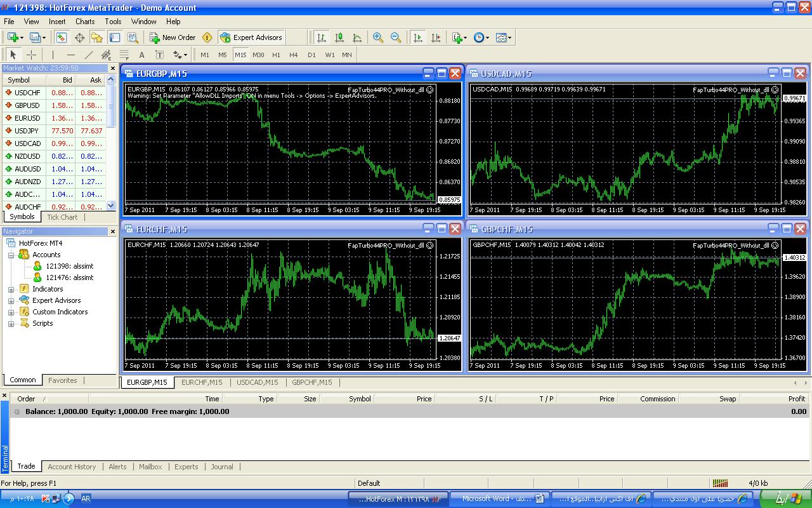The image size is (812, 508).
Task: Open the New Chart dropdown
Action: coord(15,37)
